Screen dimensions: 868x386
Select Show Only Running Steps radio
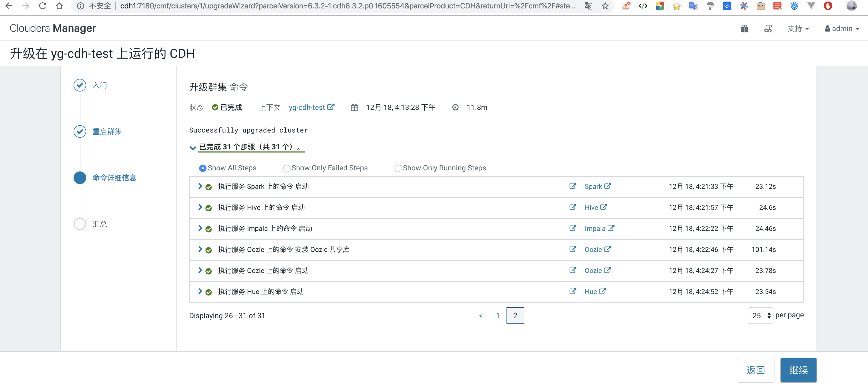tap(397, 168)
